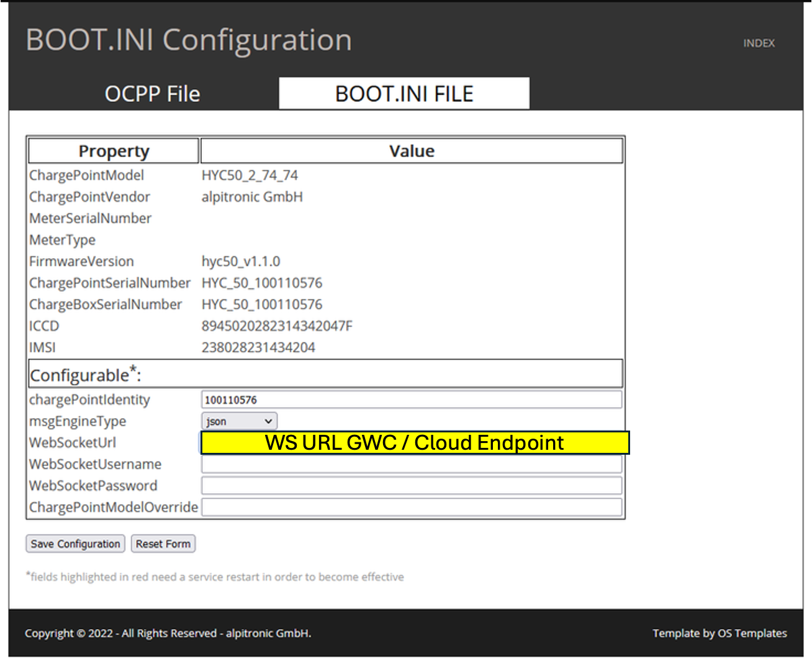Click the IMSI value 238028231434204
The height and width of the screenshot is (670, 812).
258,347
